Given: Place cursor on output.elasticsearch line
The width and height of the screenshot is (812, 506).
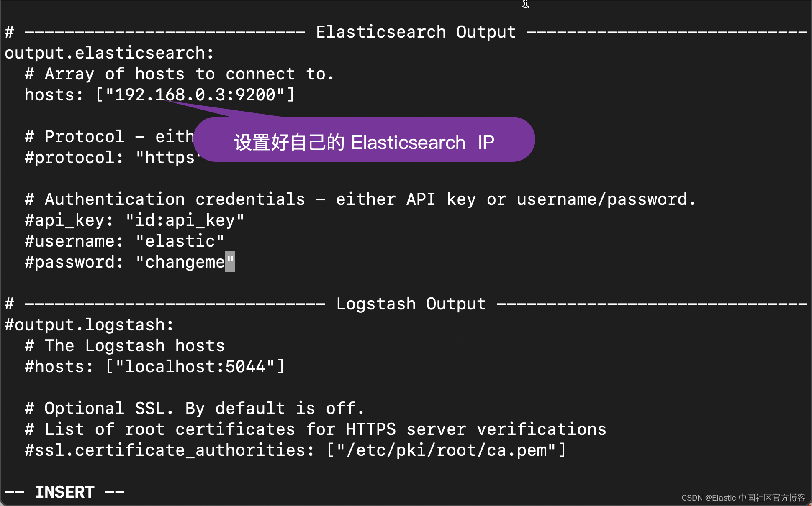Looking at the screenshot, I should point(109,53).
